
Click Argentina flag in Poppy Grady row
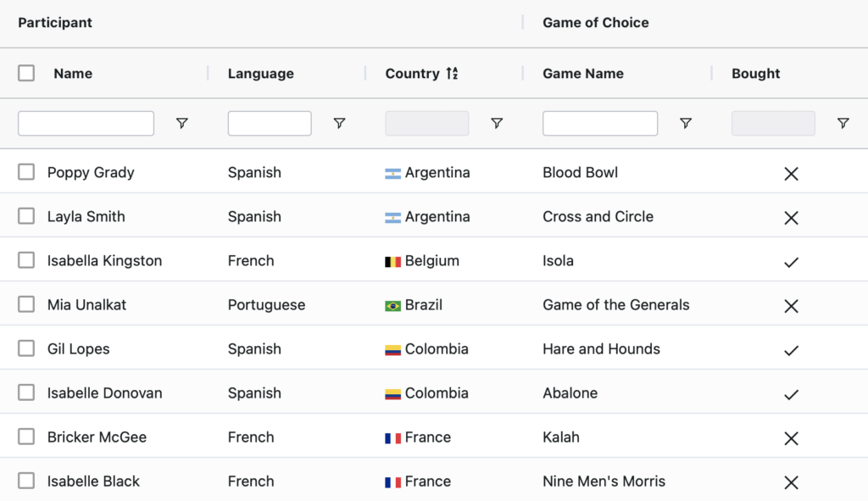pyautogui.click(x=392, y=174)
